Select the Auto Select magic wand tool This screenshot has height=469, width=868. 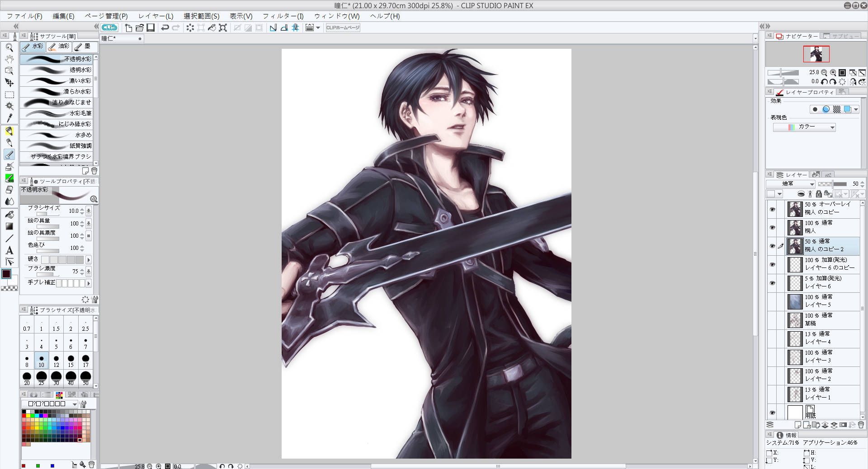click(x=9, y=106)
